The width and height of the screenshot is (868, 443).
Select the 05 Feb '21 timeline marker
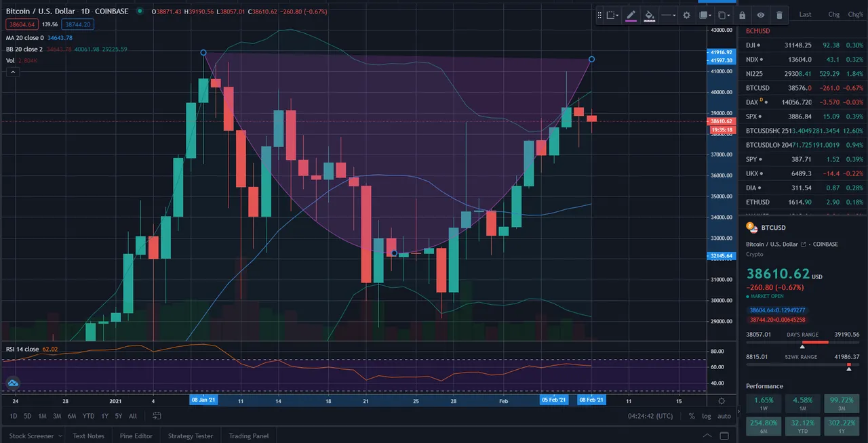coord(553,400)
